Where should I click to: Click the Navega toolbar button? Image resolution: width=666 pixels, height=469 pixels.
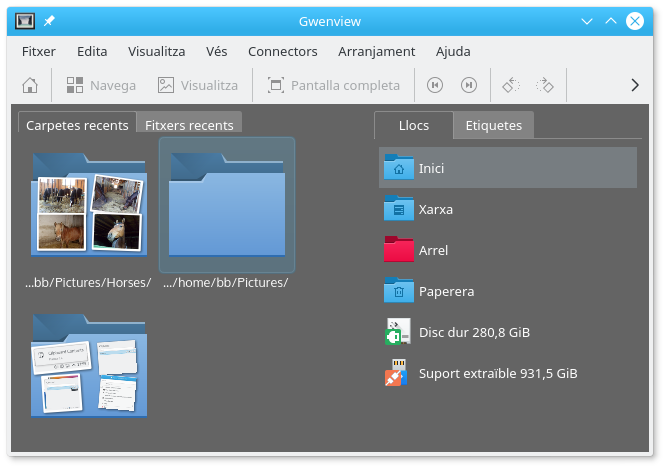(100, 85)
